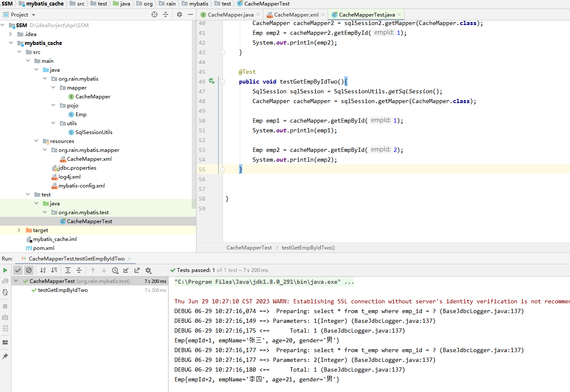570x392 pixels.
Task: Click the exit icon in Run sidebar
Action: [x=5, y=328]
